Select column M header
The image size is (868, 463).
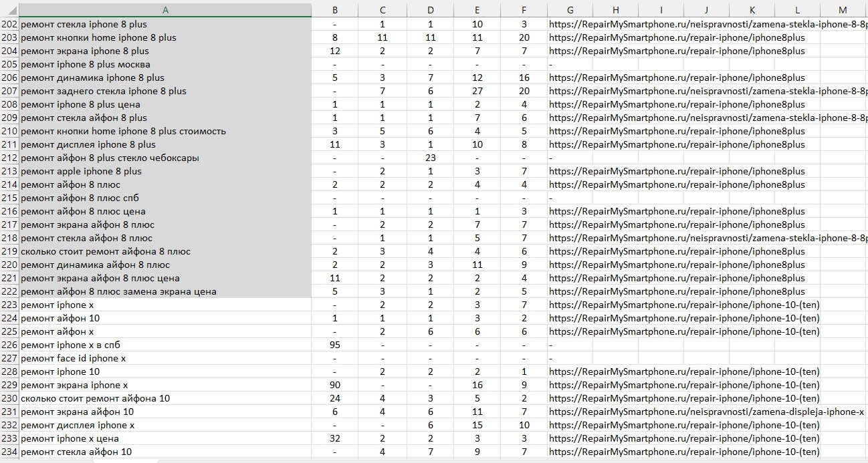pos(843,10)
